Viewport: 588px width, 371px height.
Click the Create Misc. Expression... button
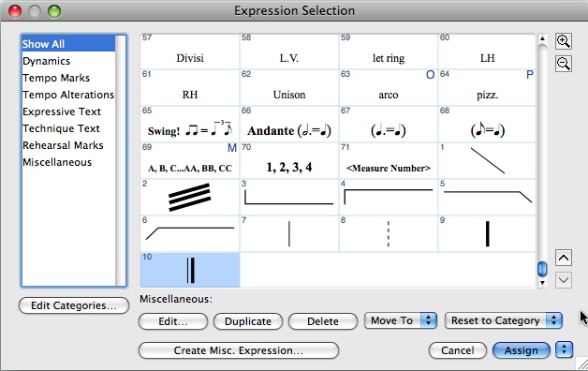coord(239,350)
